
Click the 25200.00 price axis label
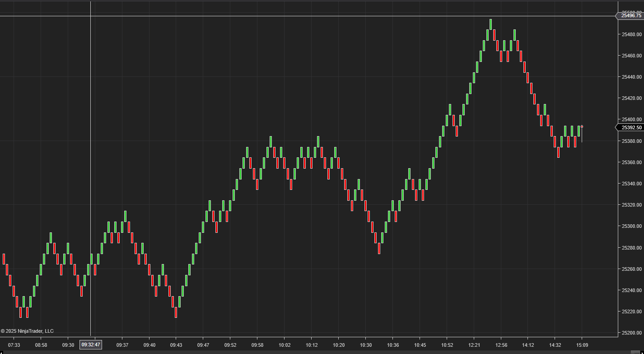(x=631, y=333)
